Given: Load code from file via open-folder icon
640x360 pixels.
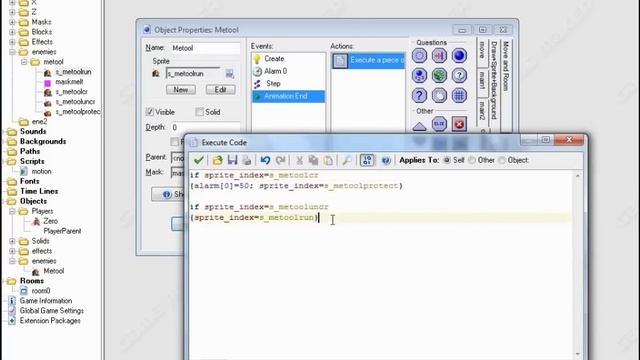Looking at the screenshot, I should 218,160.
